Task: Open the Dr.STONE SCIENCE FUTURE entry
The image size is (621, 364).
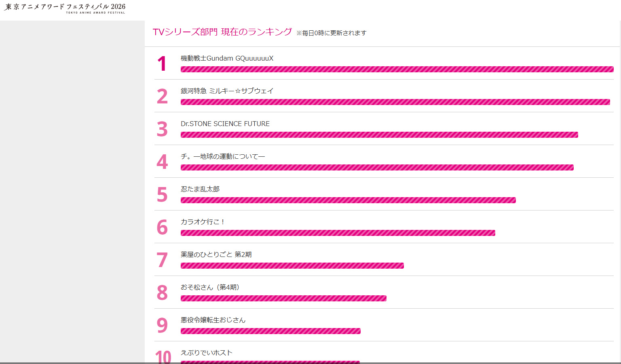Action: coord(225,124)
